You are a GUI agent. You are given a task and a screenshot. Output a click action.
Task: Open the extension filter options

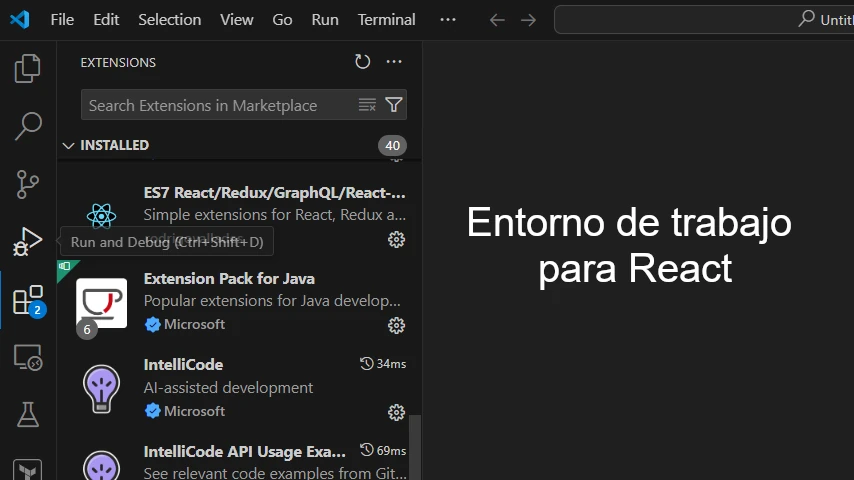coord(394,105)
